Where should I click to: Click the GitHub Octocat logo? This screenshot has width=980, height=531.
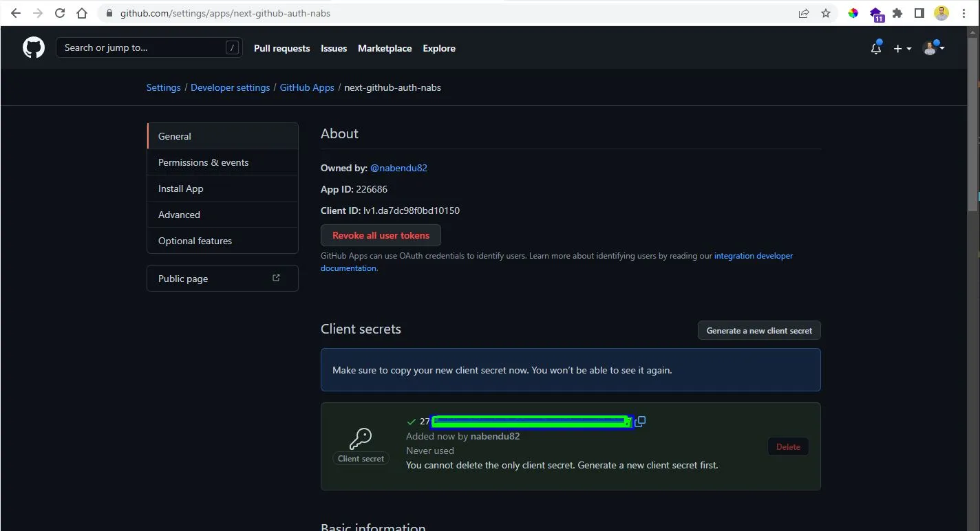tap(34, 47)
